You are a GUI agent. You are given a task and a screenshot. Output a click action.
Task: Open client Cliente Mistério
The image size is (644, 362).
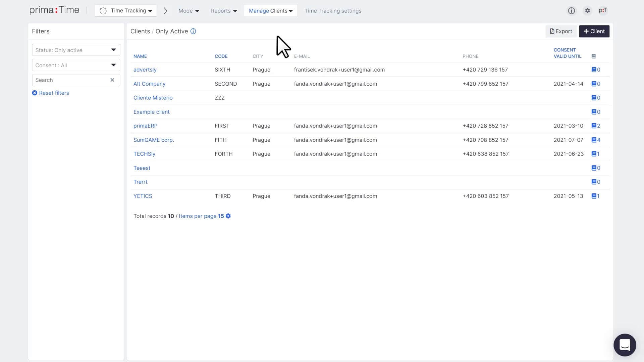153,98
